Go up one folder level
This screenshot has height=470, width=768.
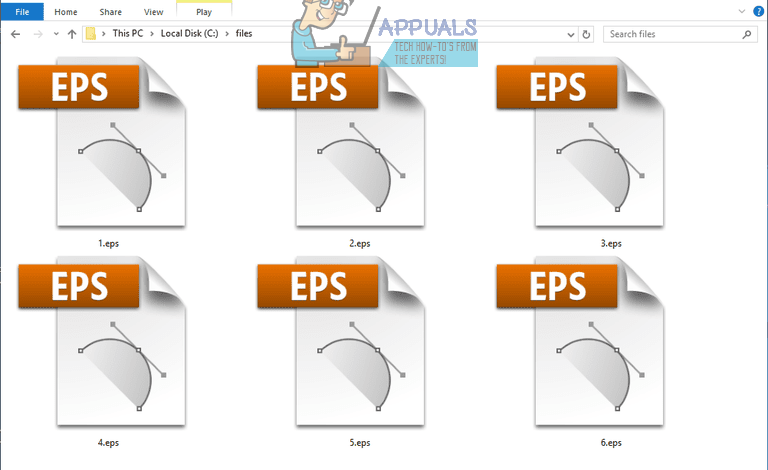(72, 34)
